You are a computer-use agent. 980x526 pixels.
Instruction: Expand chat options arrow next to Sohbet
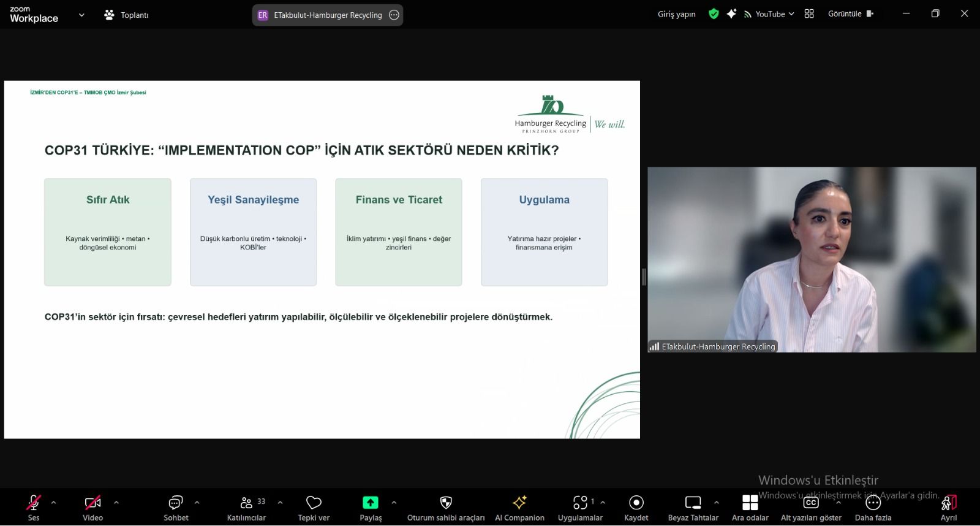coord(197,503)
